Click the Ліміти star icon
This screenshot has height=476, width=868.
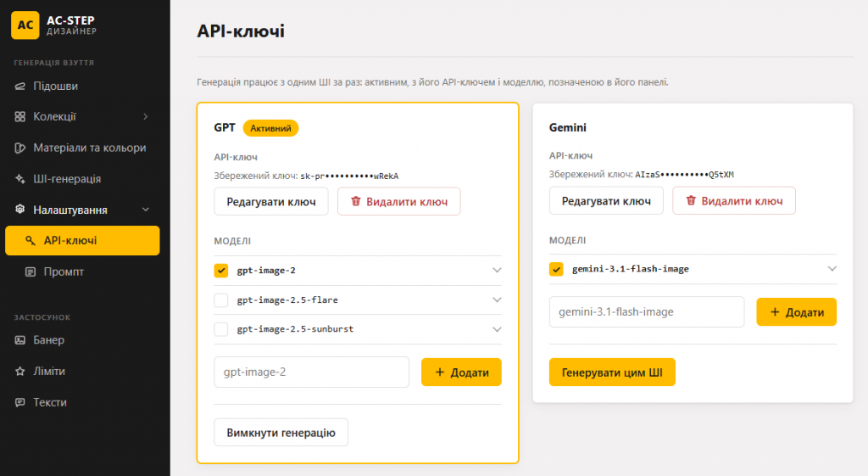(x=20, y=372)
